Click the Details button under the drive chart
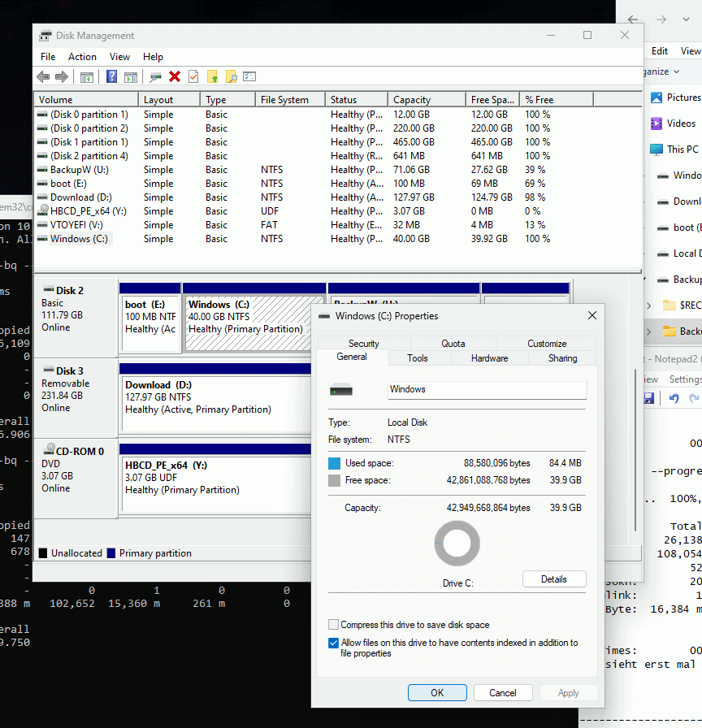 pos(554,579)
